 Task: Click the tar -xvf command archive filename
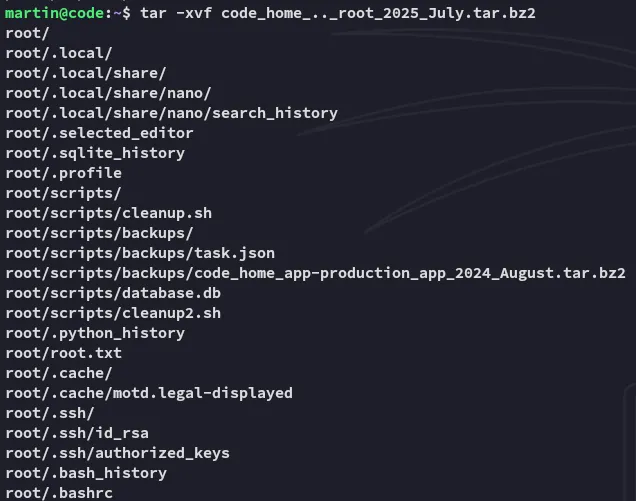tap(378, 13)
